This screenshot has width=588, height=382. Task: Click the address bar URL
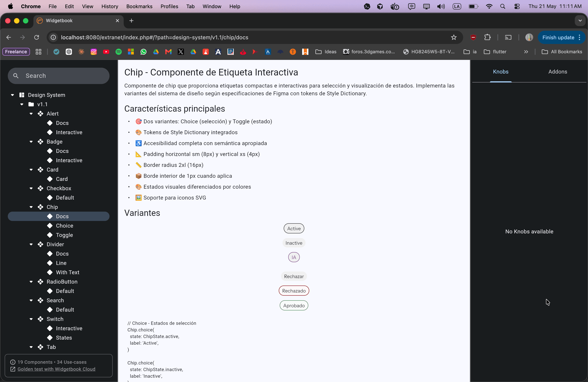tap(155, 37)
